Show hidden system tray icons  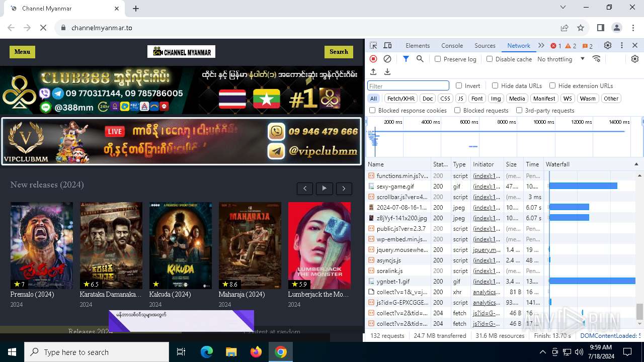click(x=542, y=352)
